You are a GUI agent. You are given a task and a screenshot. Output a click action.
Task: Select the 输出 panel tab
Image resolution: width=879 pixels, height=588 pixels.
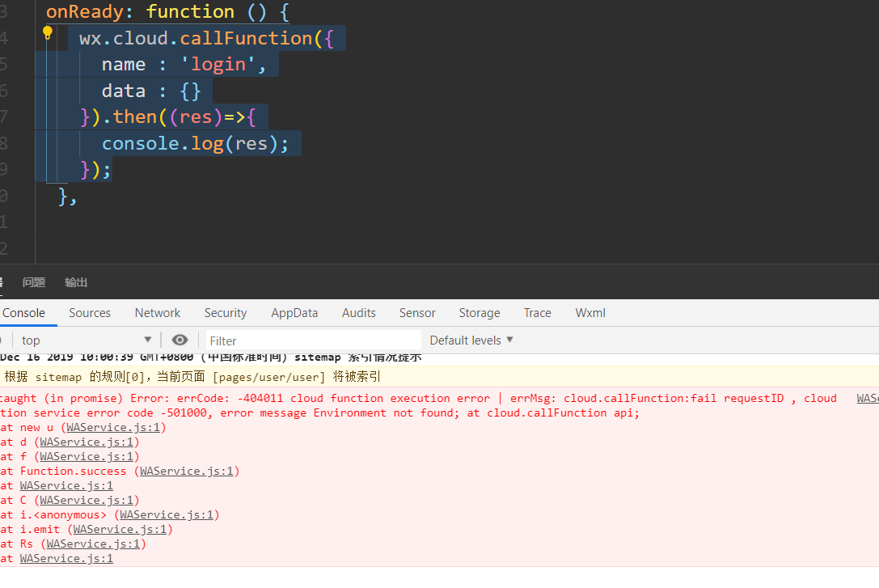coord(76,282)
